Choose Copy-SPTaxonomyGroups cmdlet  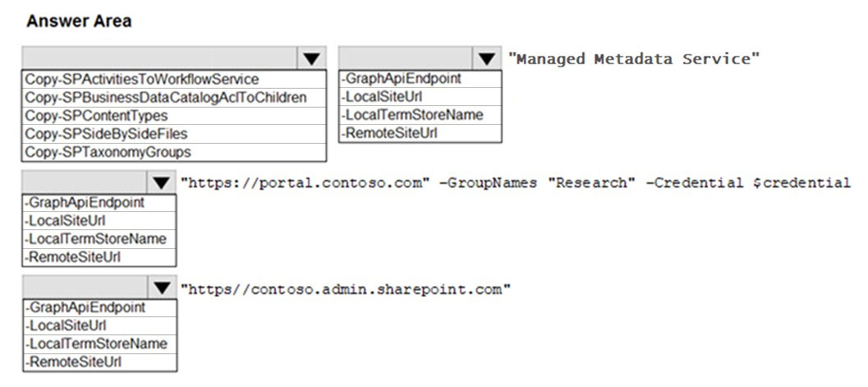tap(174, 152)
